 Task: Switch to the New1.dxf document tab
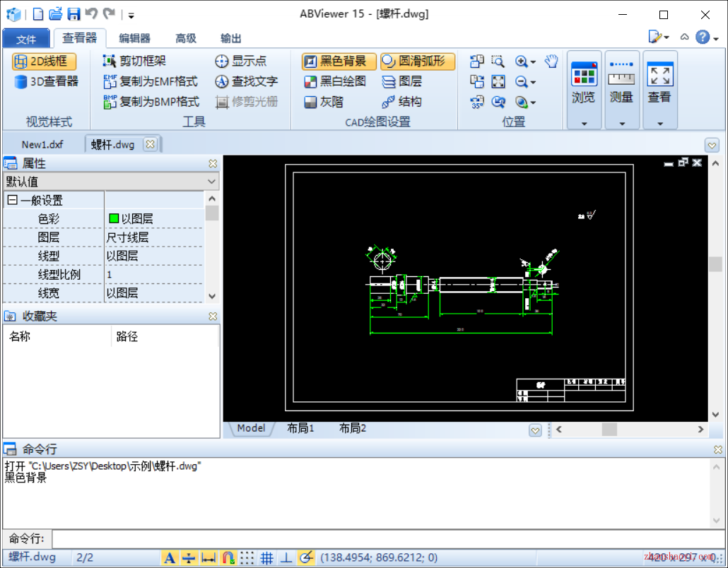tap(42, 144)
